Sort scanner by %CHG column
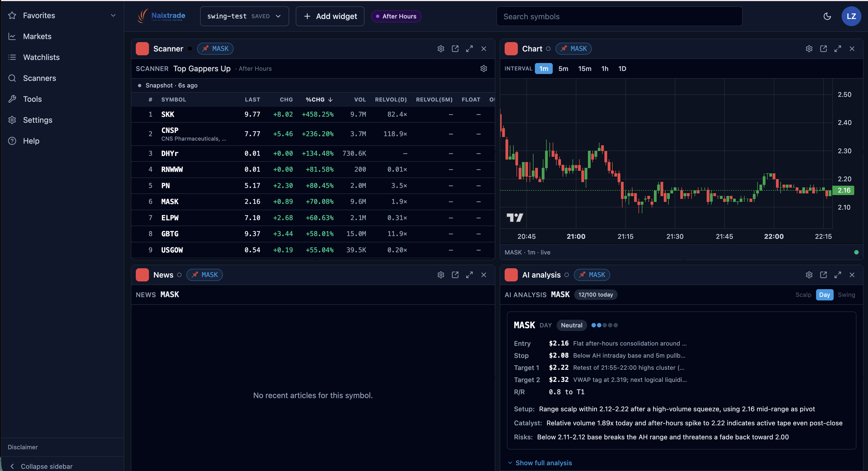Viewport: 868px width, 471px height. pyautogui.click(x=319, y=100)
